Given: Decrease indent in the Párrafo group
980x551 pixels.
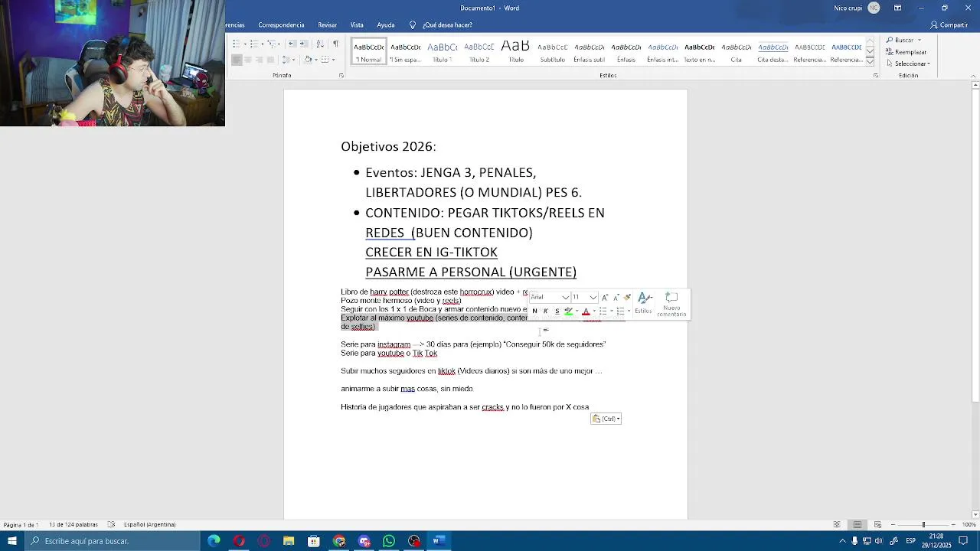Looking at the screenshot, I should pyautogui.click(x=292, y=44).
